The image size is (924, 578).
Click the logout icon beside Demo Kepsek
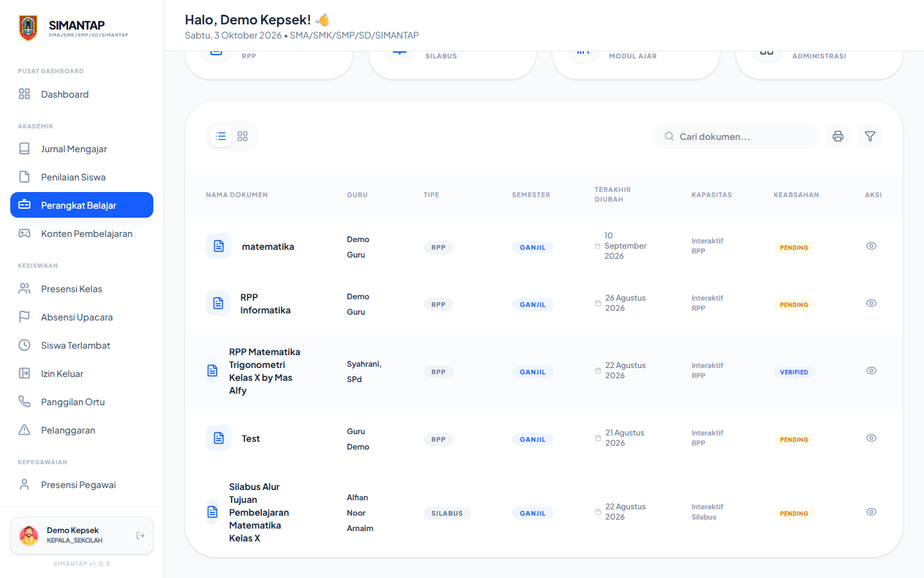(x=141, y=536)
